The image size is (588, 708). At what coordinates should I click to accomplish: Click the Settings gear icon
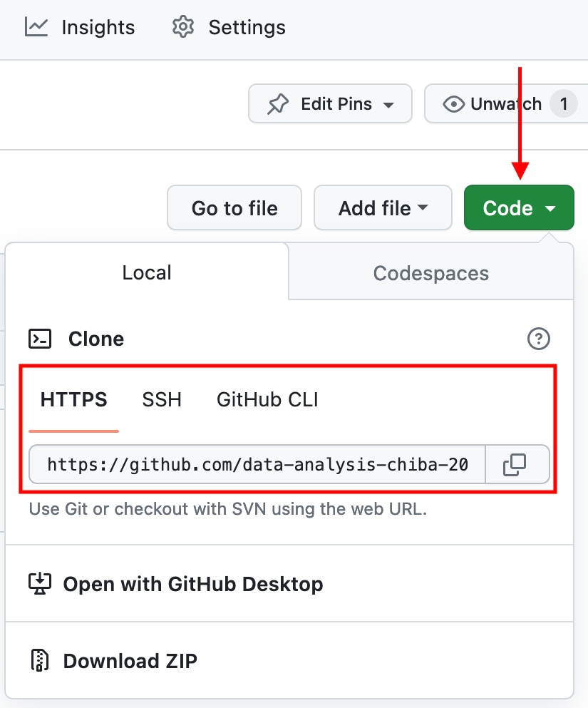(x=183, y=27)
